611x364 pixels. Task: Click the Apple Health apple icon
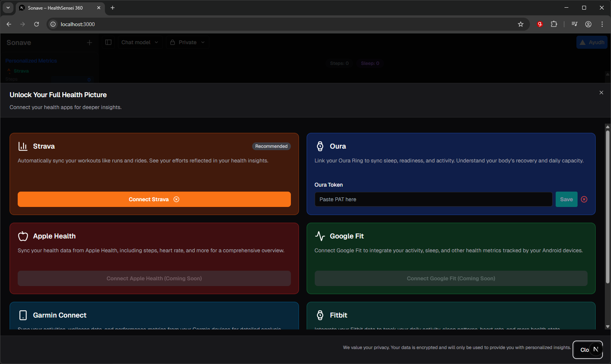23,236
